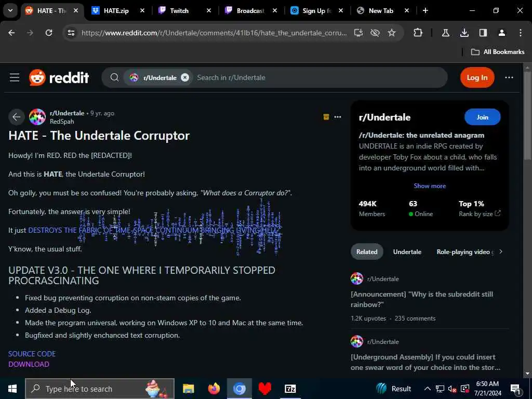
Task: Open Chrome three-dot menu
Action: point(521,33)
